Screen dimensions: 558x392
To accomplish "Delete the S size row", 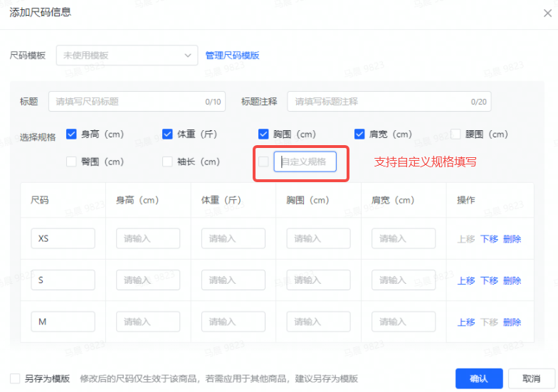I will tap(512, 281).
